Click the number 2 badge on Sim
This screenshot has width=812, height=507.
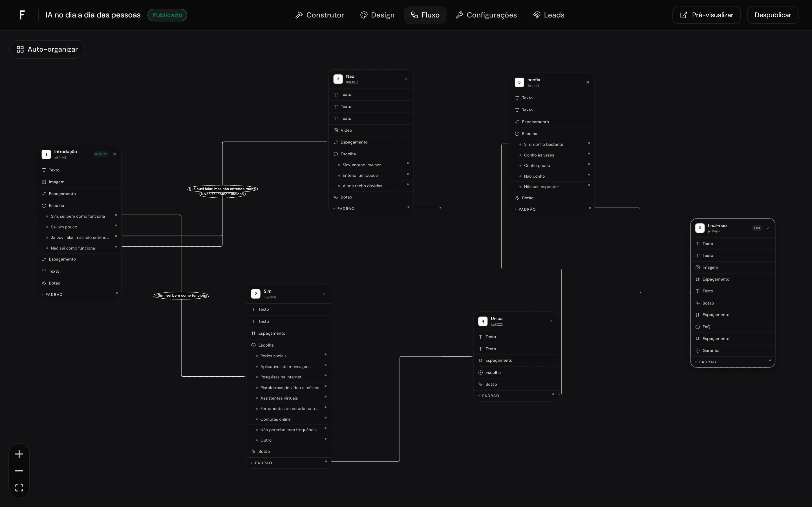pyautogui.click(x=256, y=294)
